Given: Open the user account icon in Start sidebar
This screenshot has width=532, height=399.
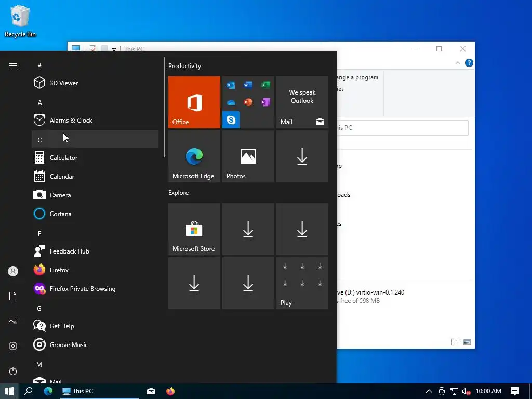Looking at the screenshot, I should 13,271.
